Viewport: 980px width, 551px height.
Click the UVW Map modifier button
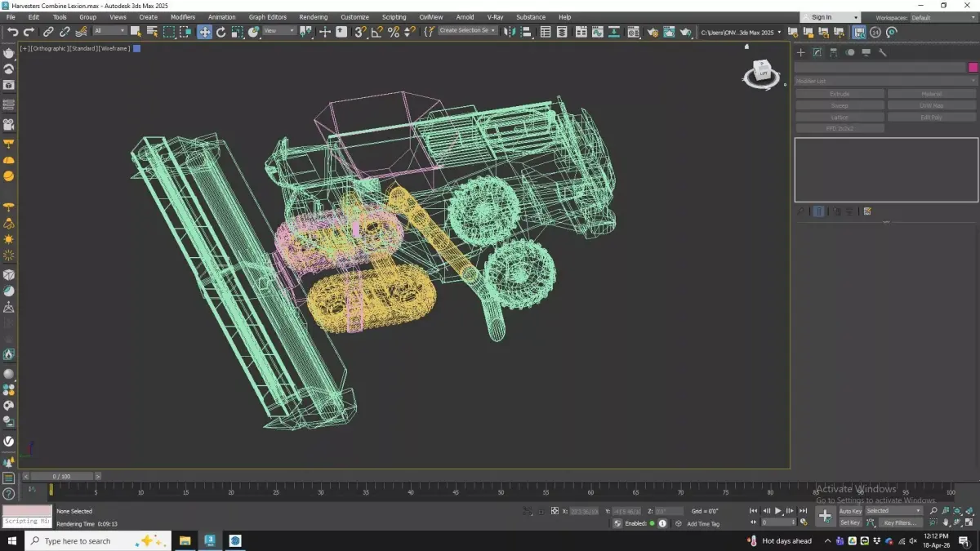click(x=932, y=105)
